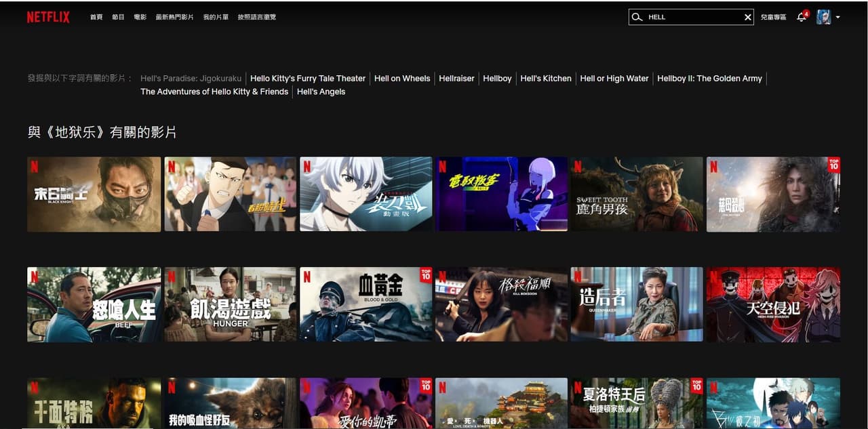Select the Hellraiser suggestion
Image resolution: width=868 pixels, height=429 pixels.
click(456, 78)
